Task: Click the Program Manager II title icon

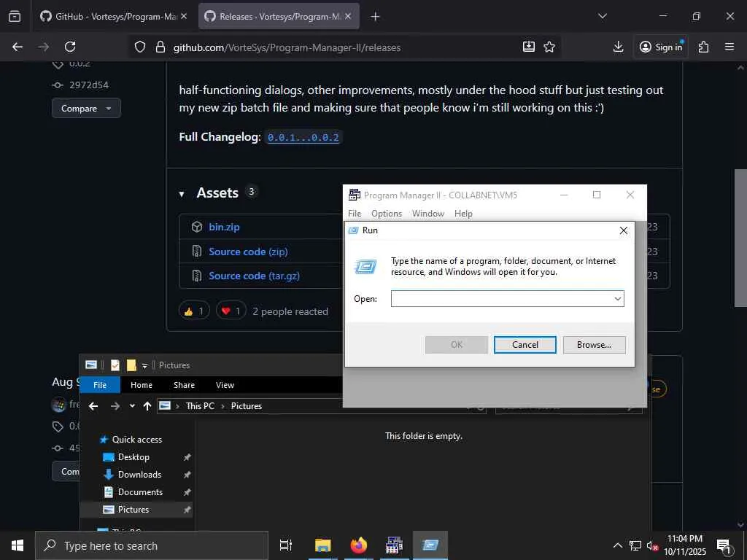Action: [x=355, y=195]
